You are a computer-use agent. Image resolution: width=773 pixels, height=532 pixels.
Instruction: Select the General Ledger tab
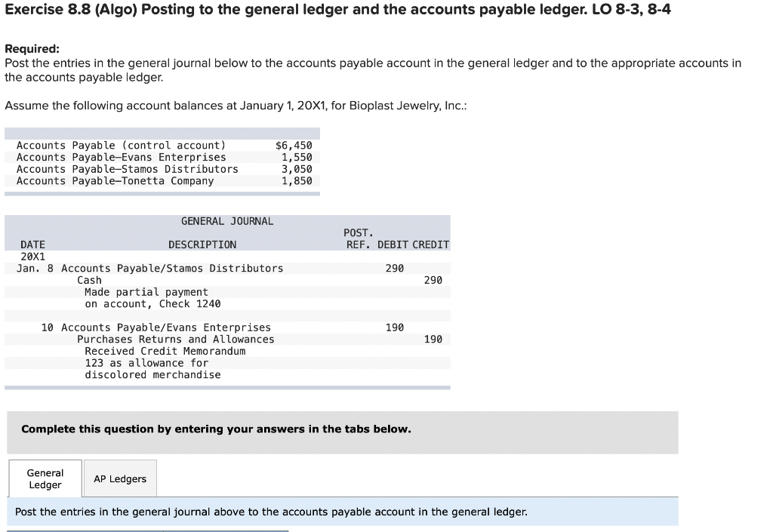coord(45,478)
